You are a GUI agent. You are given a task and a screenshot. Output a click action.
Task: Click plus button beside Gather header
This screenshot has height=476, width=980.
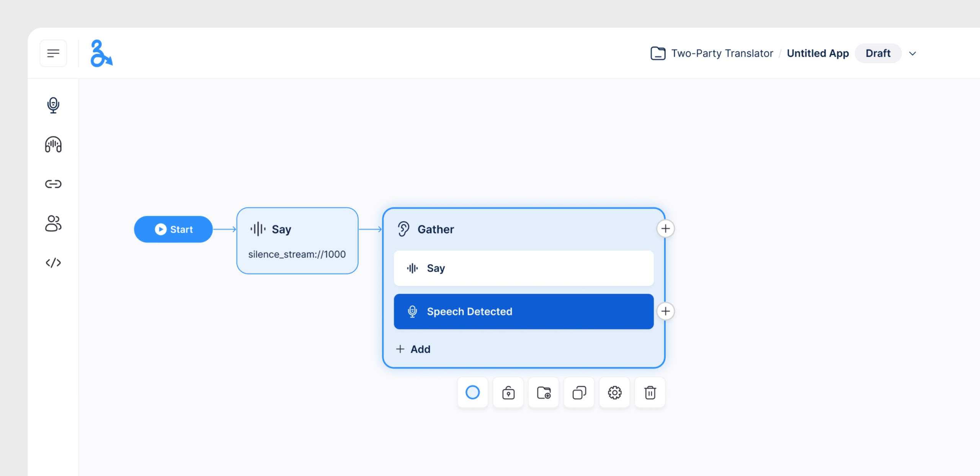pyautogui.click(x=665, y=229)
